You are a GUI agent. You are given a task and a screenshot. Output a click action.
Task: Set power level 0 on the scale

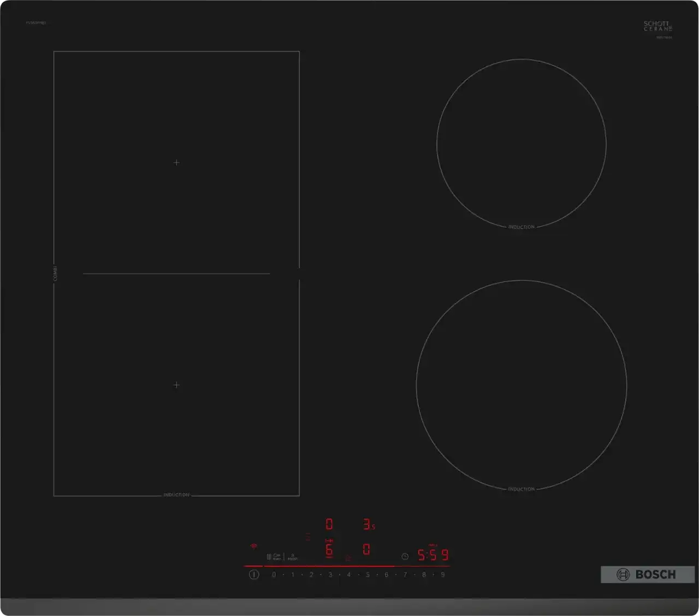274,574
